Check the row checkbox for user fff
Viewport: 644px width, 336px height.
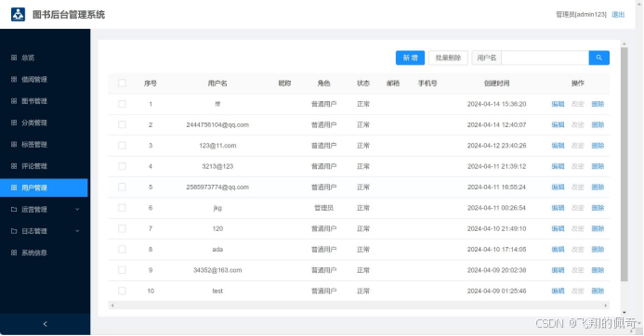pos(122,104)
